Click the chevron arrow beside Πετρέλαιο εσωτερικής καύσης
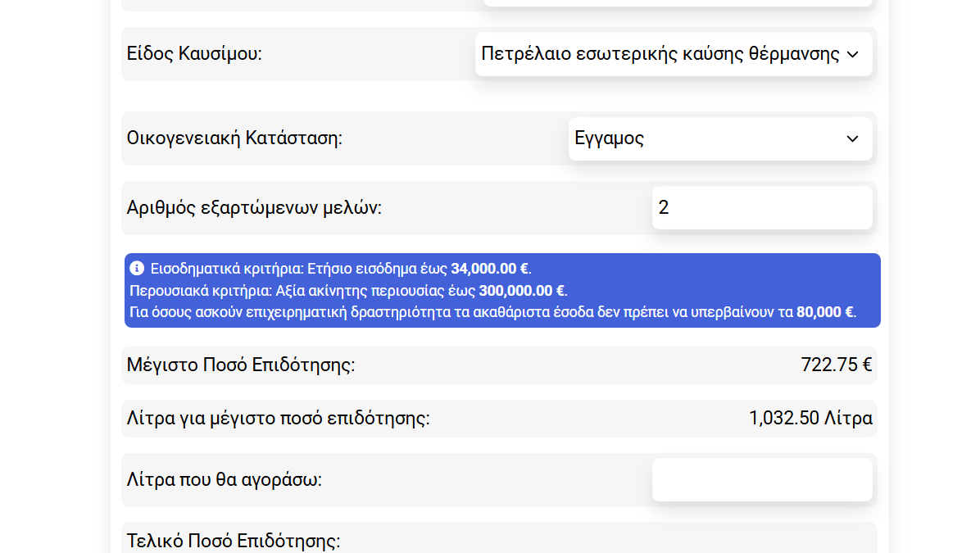The height and width of the screenshot is (553, 980). 852,55
